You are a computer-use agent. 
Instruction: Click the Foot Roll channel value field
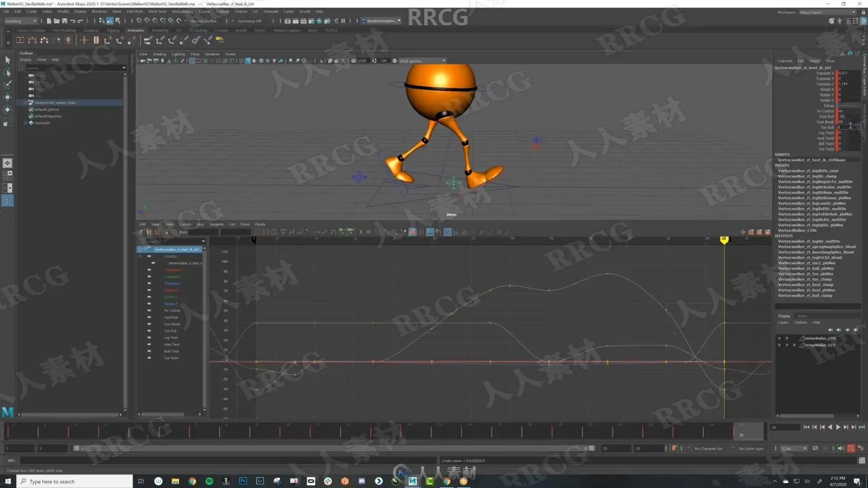tap(848, 117)
